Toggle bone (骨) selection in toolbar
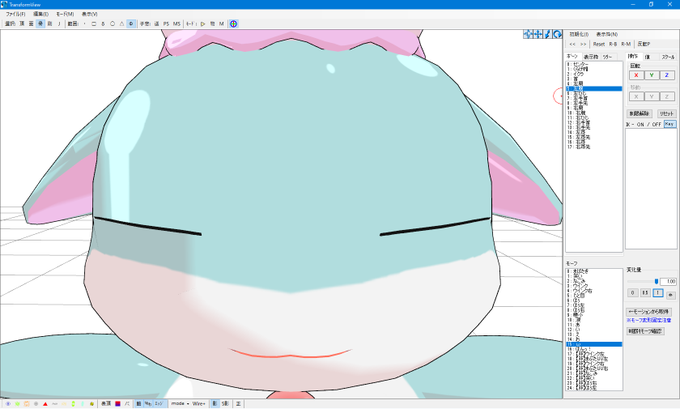This screenshot has width=680, height=409. pos(40,24)
